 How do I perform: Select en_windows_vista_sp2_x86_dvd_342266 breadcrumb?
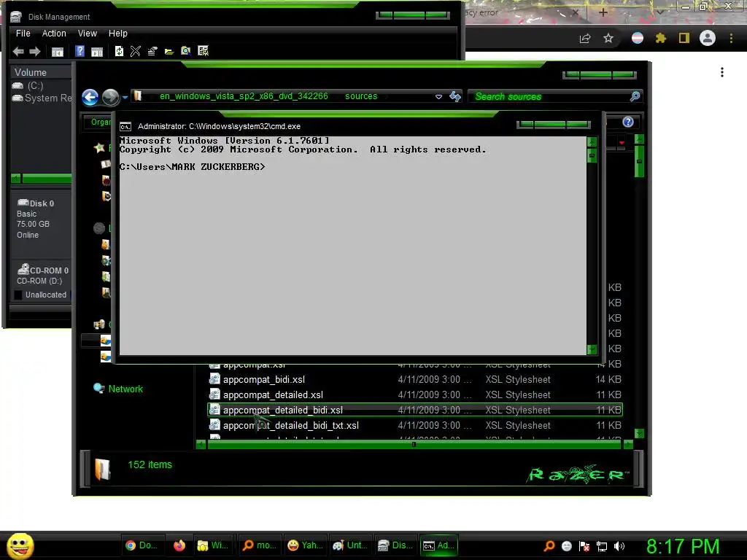click(244, 96)
